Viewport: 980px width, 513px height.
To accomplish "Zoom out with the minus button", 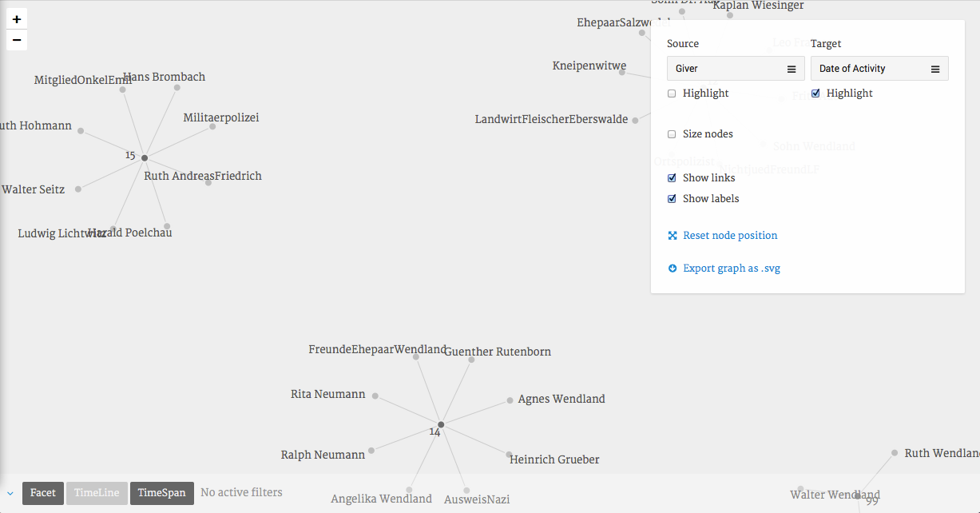I will coord(17,40).
